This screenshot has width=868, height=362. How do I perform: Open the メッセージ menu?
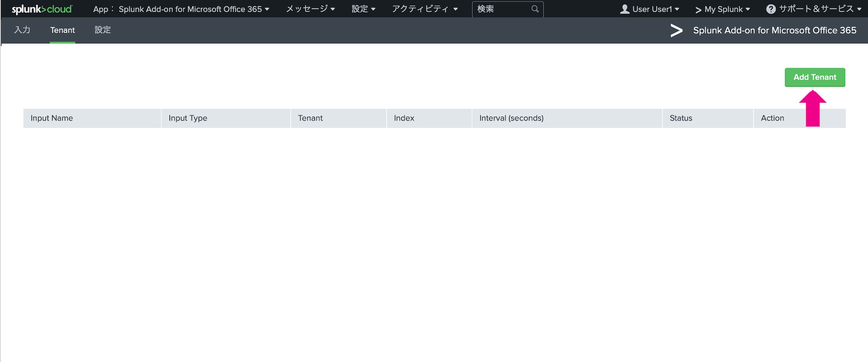(x=310, y=9)
